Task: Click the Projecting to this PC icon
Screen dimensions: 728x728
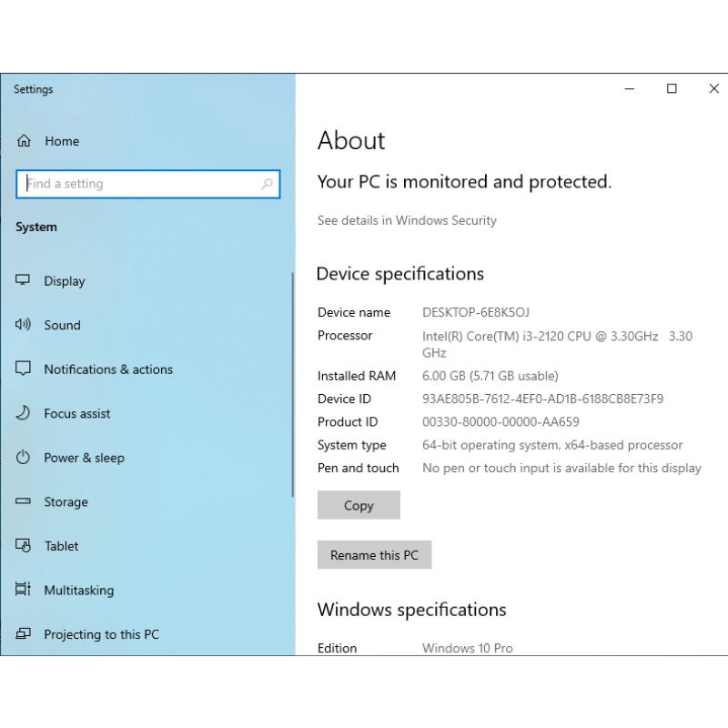Action: tap(24, 634)
